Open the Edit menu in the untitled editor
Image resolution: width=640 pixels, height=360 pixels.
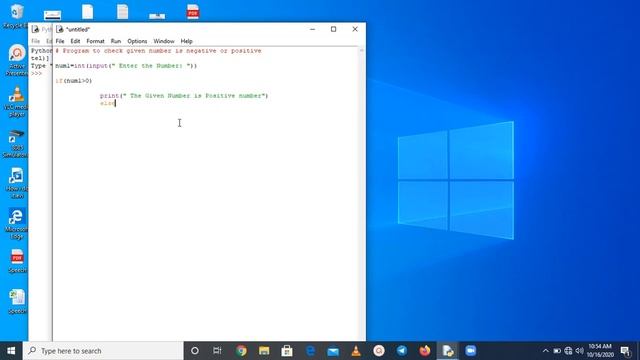pos(75,41)
